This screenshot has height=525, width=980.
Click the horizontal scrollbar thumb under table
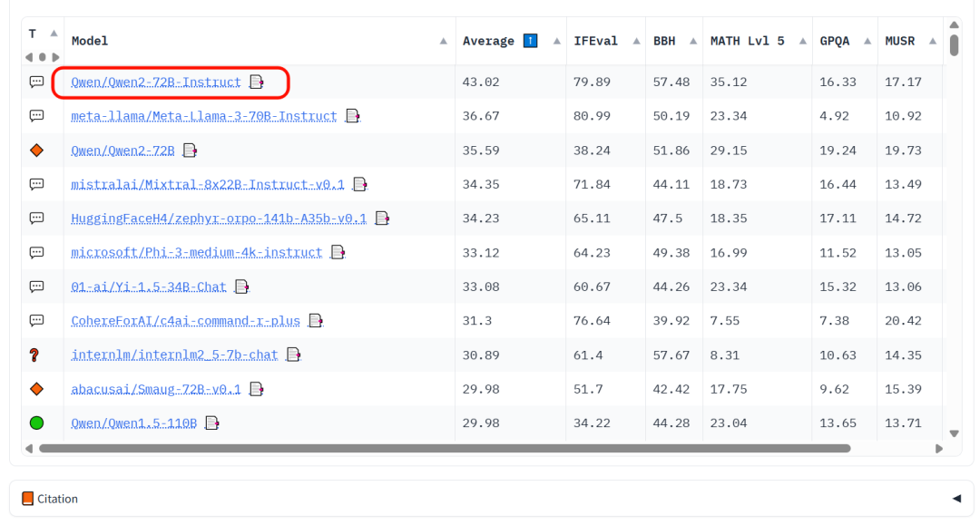[x=445, y=448]
